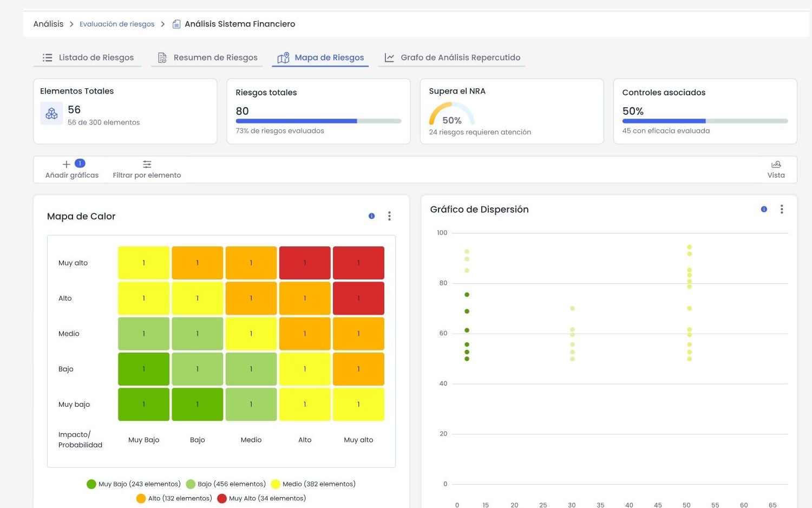Click the plus icon for Añadir gráficas
Image resolution: width=812 pixels, height=508 pixels.
click(67, 164)
